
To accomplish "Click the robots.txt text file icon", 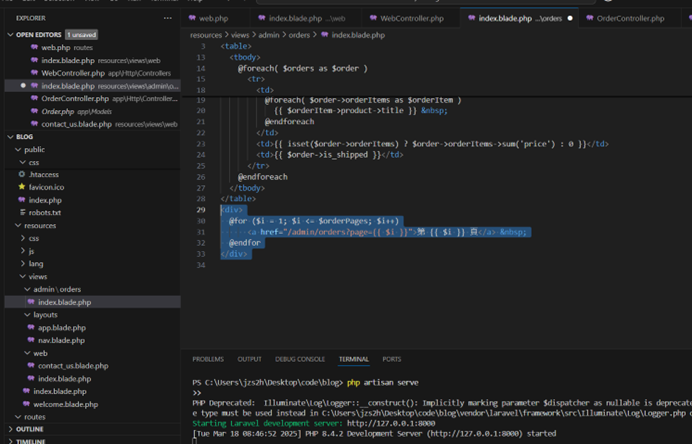I will point(22,212).
